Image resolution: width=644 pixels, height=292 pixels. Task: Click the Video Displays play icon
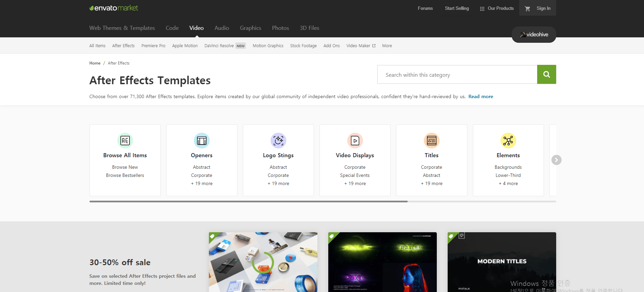[x=355, y=141]
